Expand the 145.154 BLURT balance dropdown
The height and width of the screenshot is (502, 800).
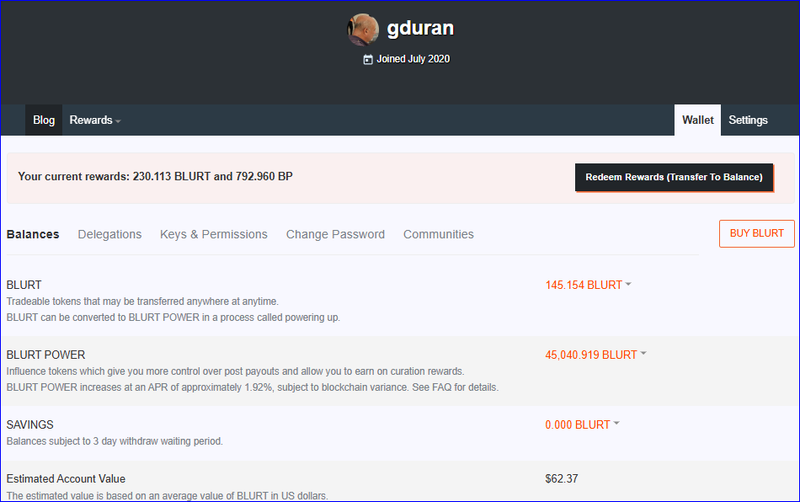coord(588,285)
